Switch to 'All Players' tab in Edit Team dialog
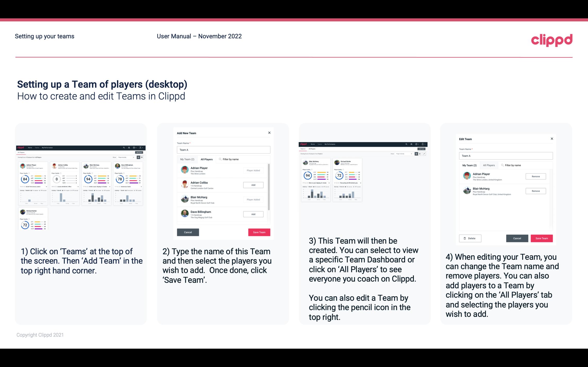This screenshot has height=367, width=588. tap(489, 165)
